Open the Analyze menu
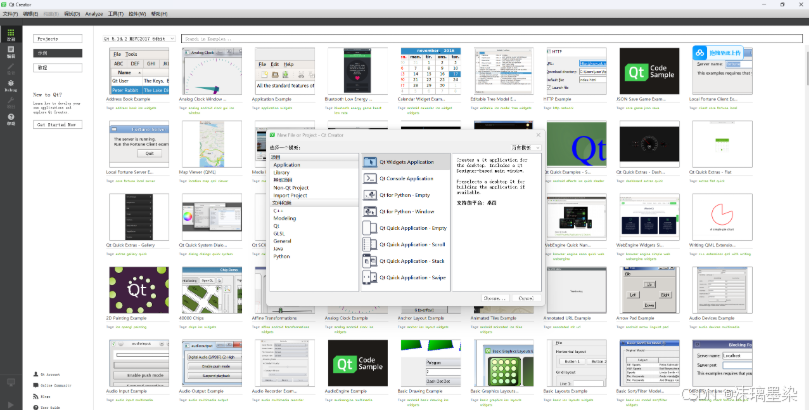This screenshot has width=809, height=410. (x=94, y=14)
